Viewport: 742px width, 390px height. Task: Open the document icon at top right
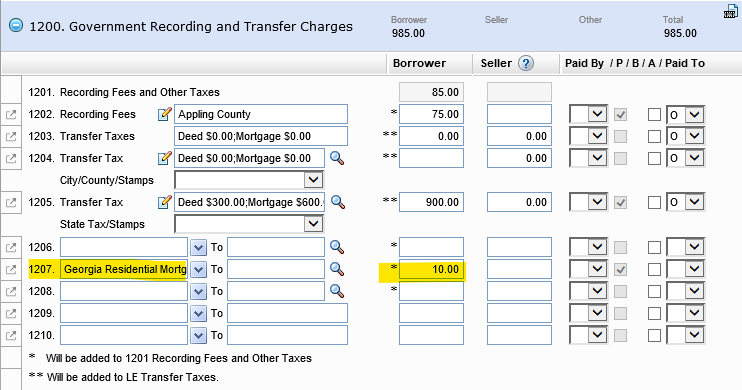coord(731,11)
